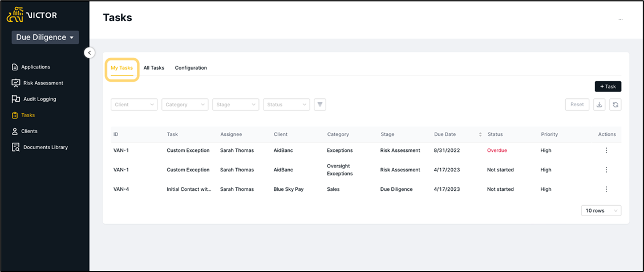This screenshot has height=272, width=644.
Task: Open the Audit Logging flag icon
Action: 15,99
